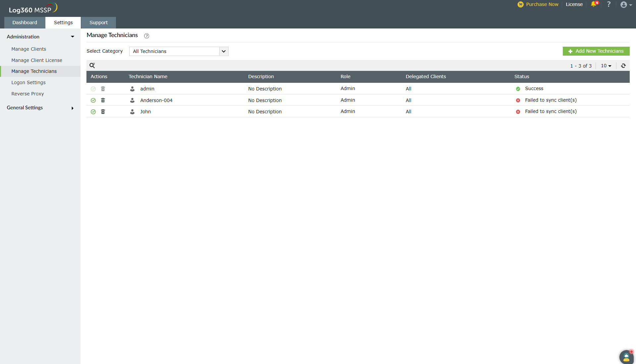Switch to the Support tab
Viewport: 636px width, 364px height.
point(98,22)
